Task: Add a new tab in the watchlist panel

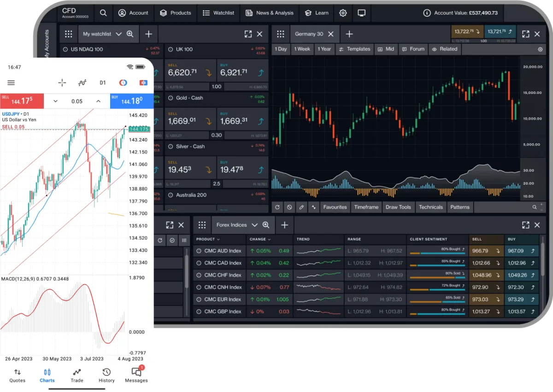Action: click(x=148, y=34)
